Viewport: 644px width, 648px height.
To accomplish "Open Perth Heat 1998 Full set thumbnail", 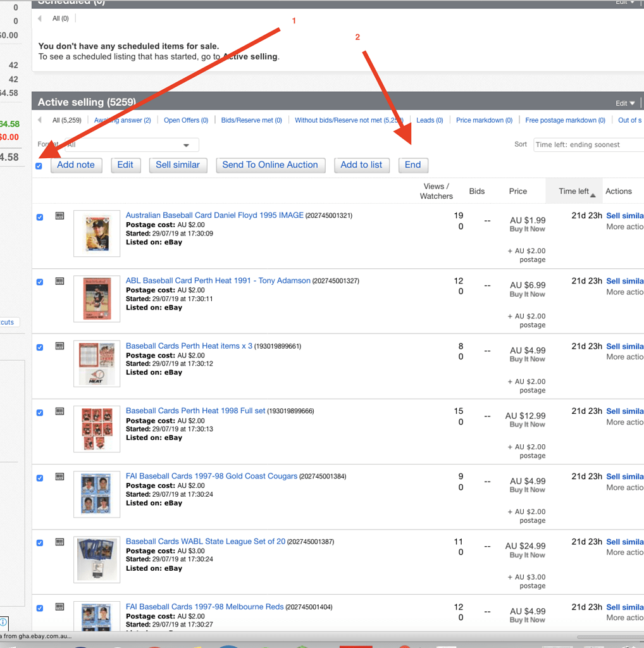I will tap(97, 429).
